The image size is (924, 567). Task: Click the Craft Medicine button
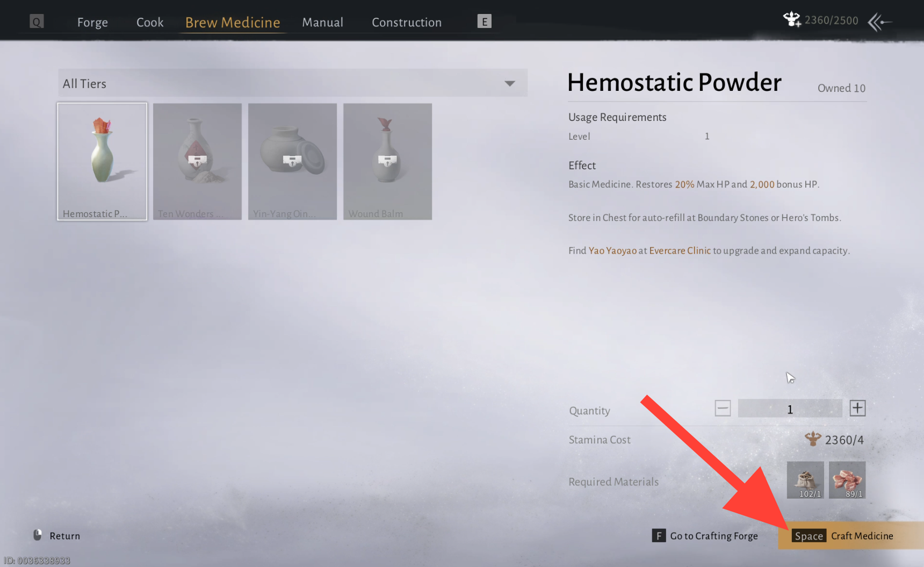point(850,536)
